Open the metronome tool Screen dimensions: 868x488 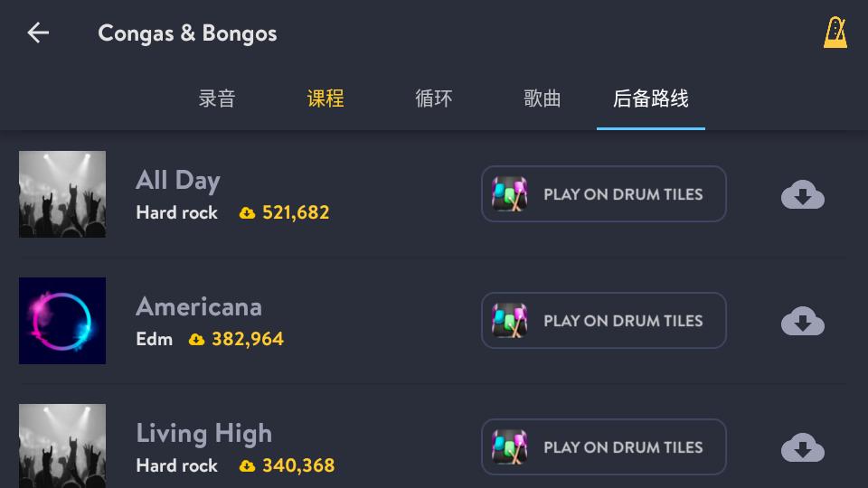click(x=835, y=33)
